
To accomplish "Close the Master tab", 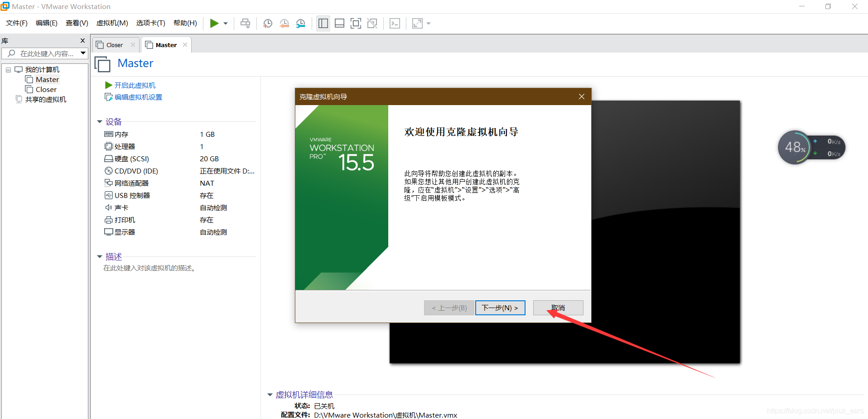I will click(x=185, y=44).
